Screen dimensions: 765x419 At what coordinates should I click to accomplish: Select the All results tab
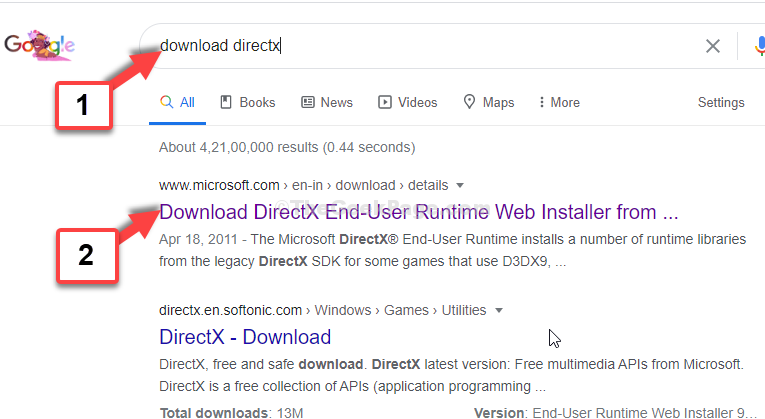(178, 102)
